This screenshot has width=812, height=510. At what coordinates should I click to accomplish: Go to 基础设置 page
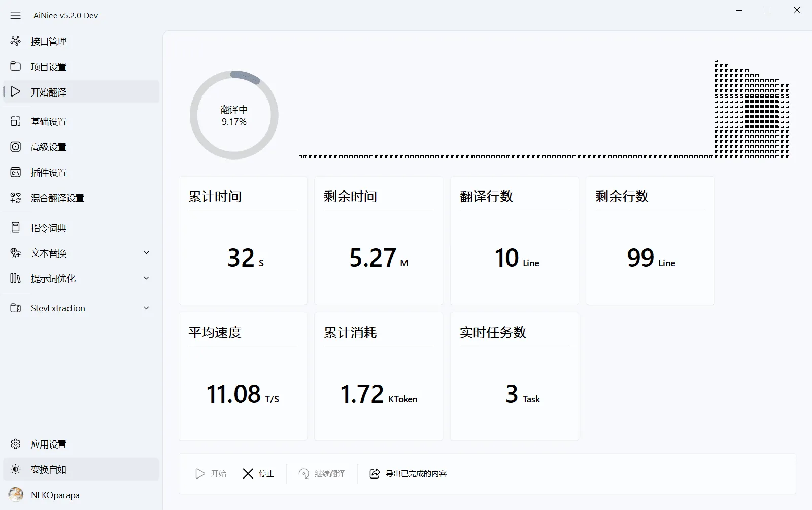[81, 121]
